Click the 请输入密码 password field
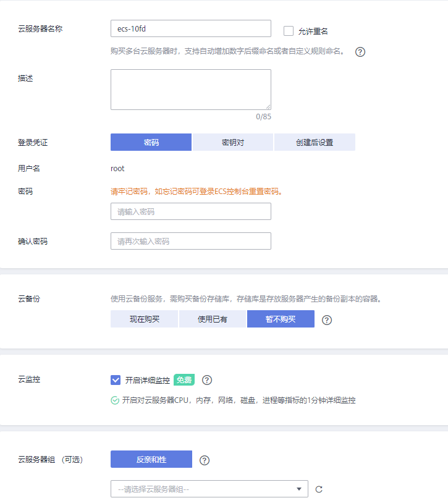Viewport: 448px width, 503px height. point(190,211)
